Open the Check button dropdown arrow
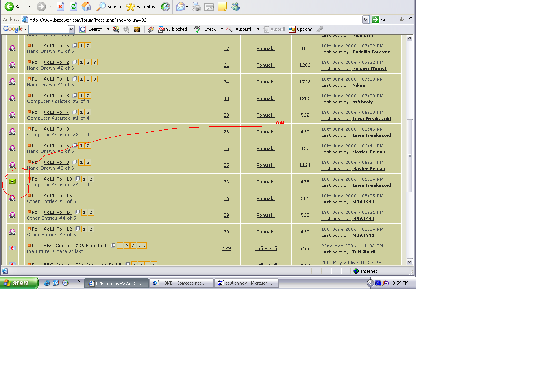This screenshot has width=533, height=392. [x=222, y=29]
